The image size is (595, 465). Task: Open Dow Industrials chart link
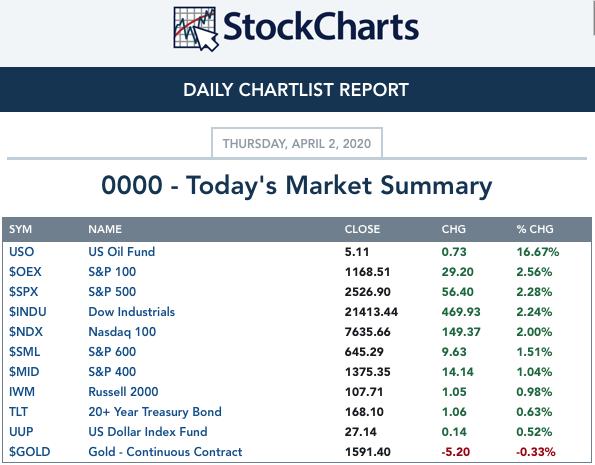131,312
